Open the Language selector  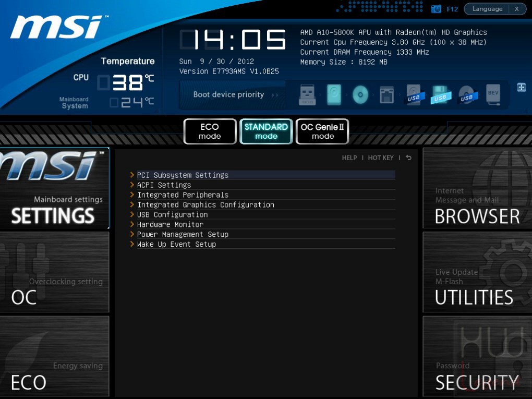pyautogui.click(x=487, y=9)
